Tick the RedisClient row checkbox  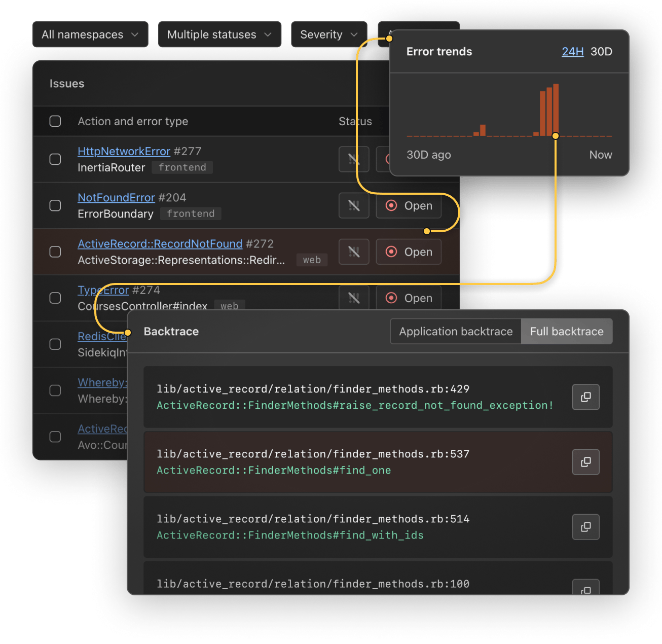click(x=55, y=344)
